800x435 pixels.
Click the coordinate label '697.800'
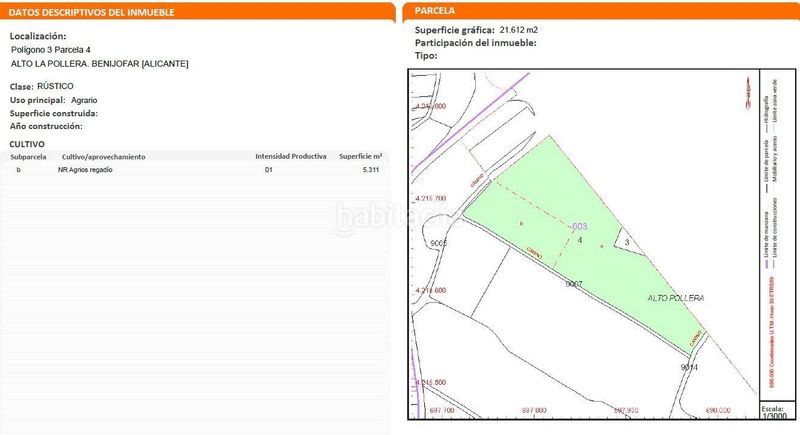pyautogui.click(x=534, y=410)
